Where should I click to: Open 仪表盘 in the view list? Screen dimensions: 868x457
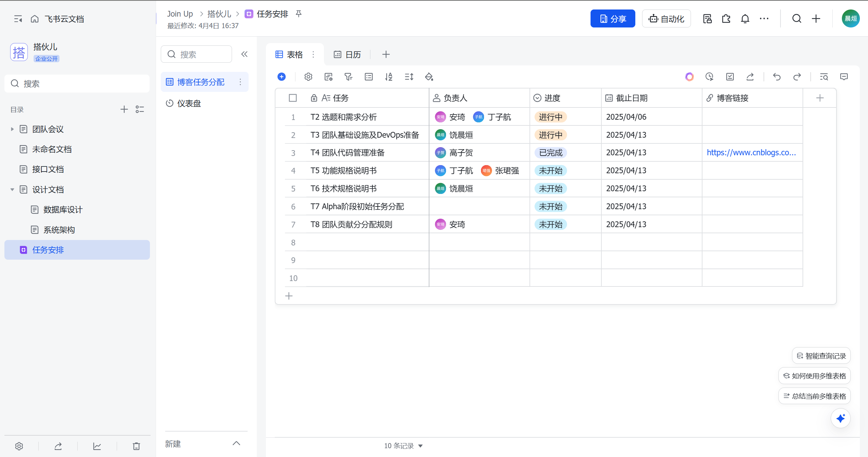[189, 103]
